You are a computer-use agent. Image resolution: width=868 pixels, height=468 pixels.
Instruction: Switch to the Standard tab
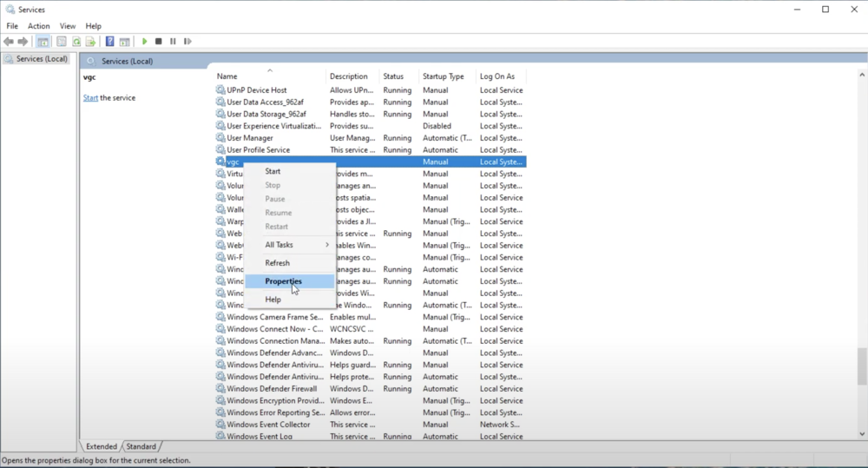click(x=141, y=446)
